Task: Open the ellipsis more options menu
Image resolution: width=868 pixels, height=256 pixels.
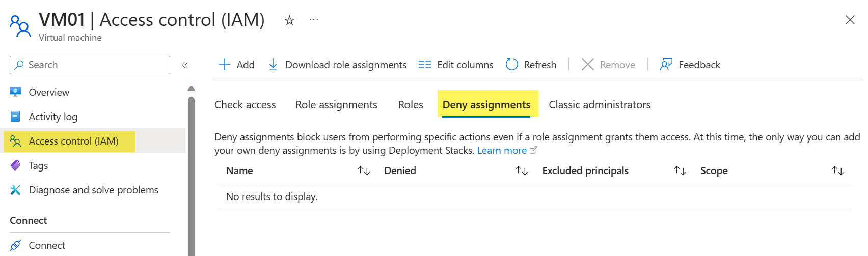Action: (314, 20)
